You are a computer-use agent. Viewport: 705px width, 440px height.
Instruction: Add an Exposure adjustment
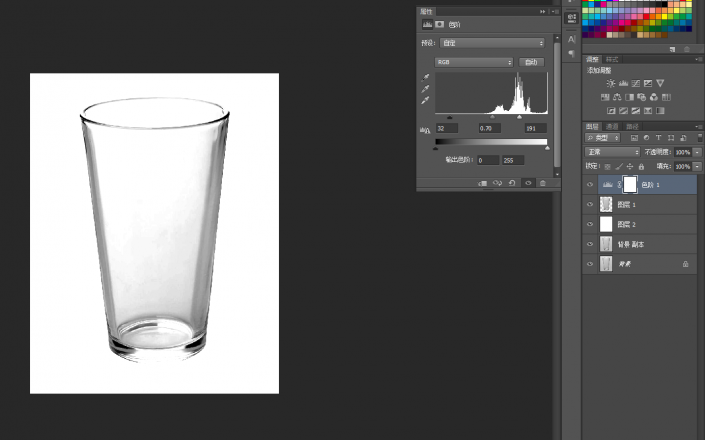(x=648, y=83)
